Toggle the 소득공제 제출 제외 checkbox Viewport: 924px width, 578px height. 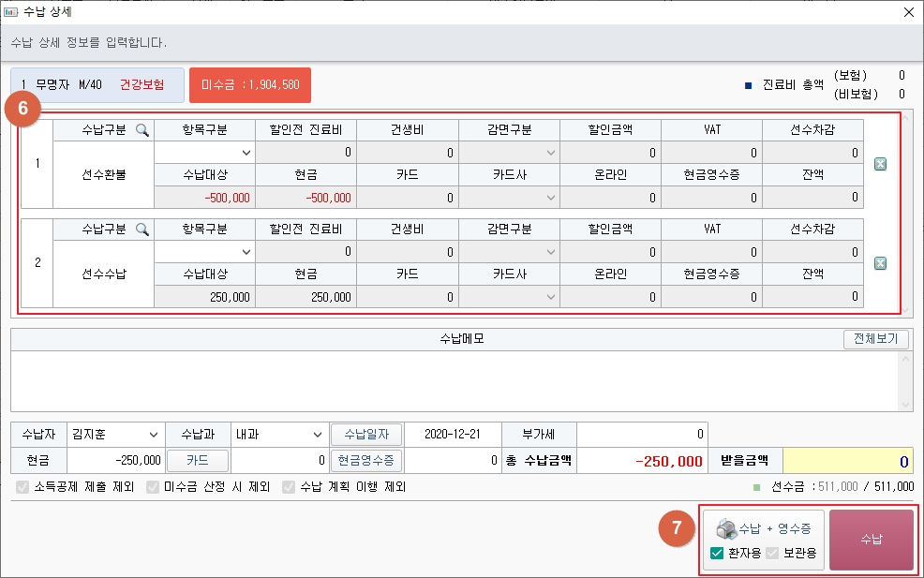click(x=23, y=487)
